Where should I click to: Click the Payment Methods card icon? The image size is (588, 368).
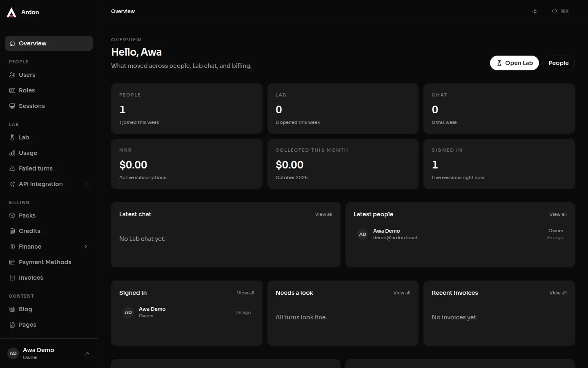pyautogui.click(x=12, y=262)
